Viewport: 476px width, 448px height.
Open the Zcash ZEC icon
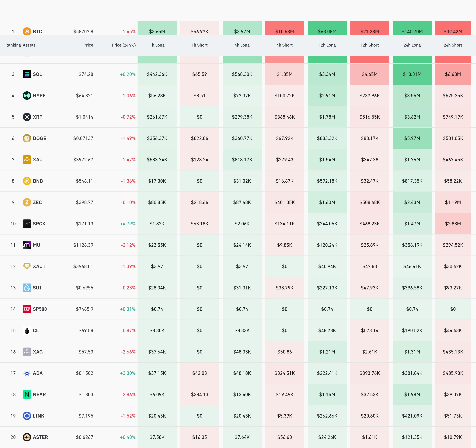tap(27, 202)
